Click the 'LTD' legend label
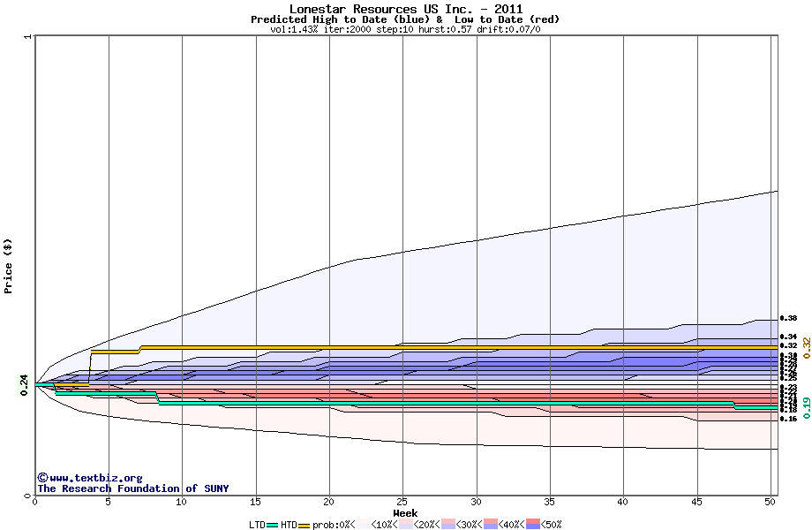 coord(258,525)
